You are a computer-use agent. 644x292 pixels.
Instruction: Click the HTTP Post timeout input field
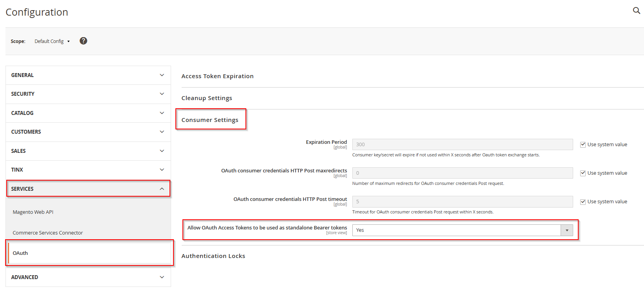(x=462, y=202)
